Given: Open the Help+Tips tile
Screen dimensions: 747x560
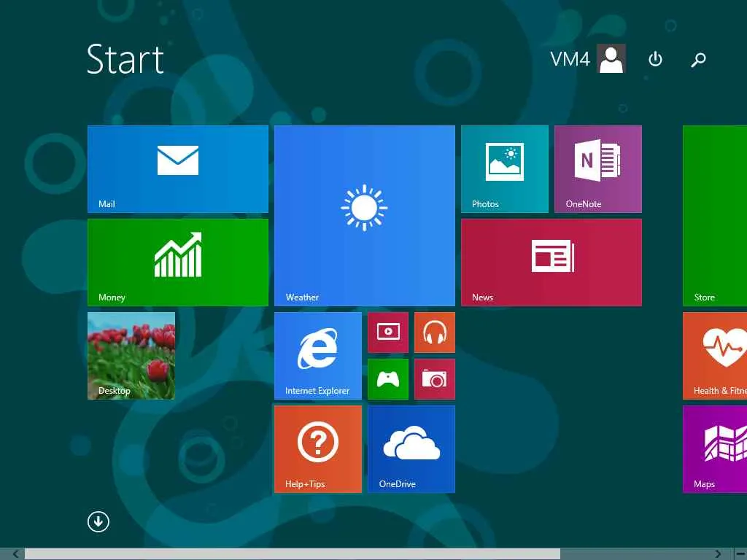Looking at the screenshot, I should point(318,449).
